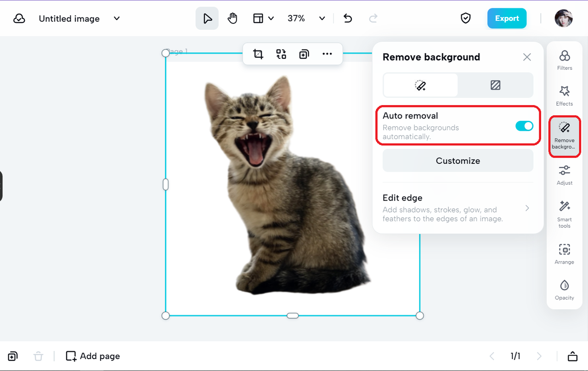Viewport: 588px width, 371px height.
Task: Click the 37% zoom level
Action: (x=296, y=18)
